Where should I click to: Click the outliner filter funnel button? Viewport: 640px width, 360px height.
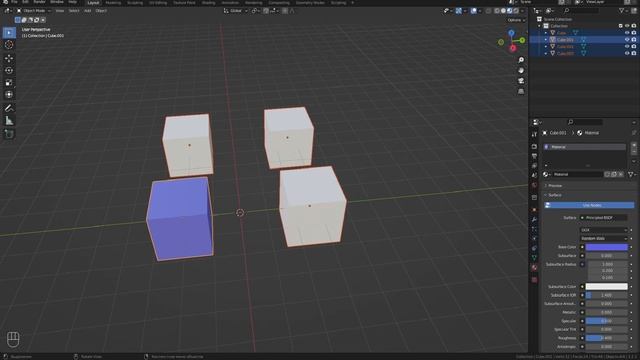click(x=621, y=11)
